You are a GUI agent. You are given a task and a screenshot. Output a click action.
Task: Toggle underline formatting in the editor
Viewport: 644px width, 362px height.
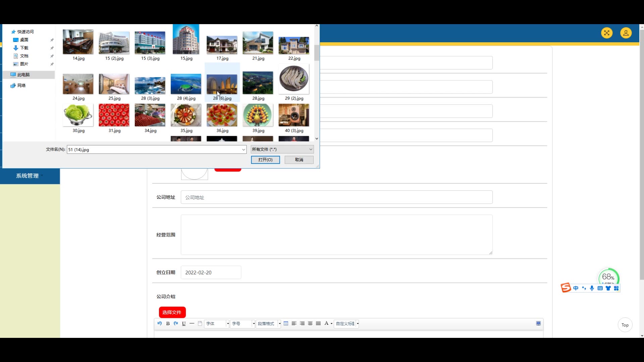pyautogui.click(x=184, y=323)
